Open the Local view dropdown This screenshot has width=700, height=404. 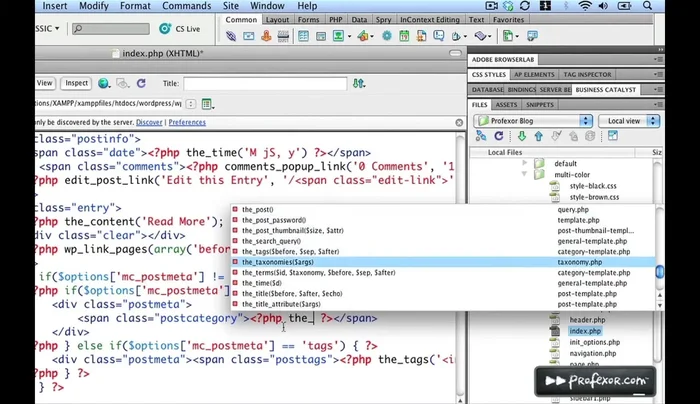(629, 120)
